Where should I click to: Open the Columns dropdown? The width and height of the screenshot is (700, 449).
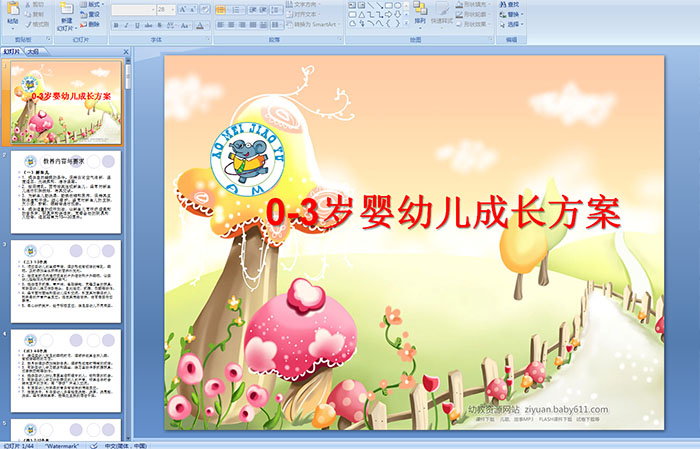[x=276, y=25]
